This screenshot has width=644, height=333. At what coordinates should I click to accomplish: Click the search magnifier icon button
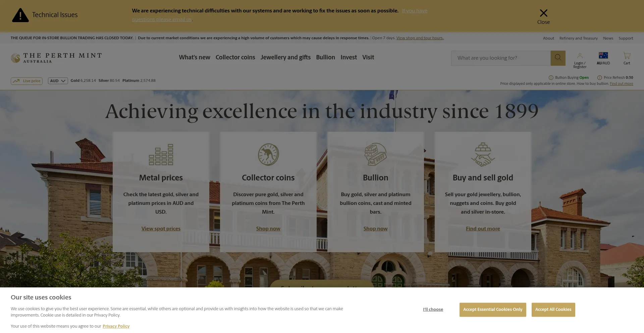(x=558, y=58)
